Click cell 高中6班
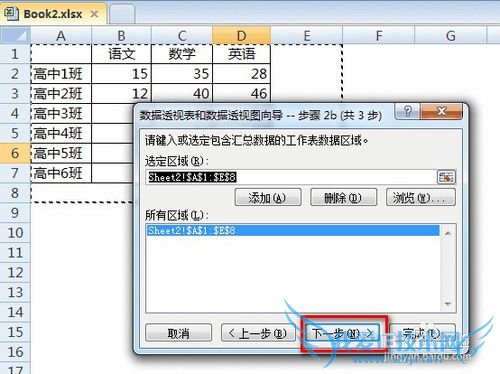Screen dimensions: 500x374 click(x=61, y=173)
